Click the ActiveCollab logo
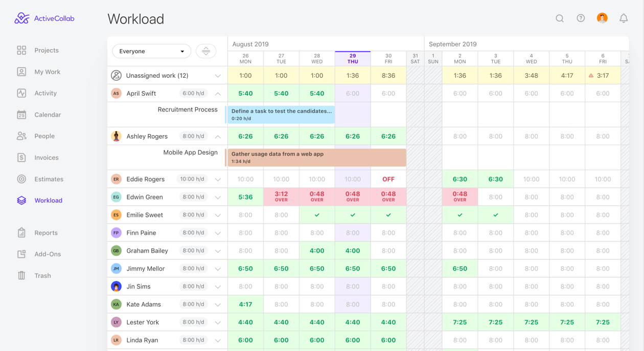 coord(44,18)
